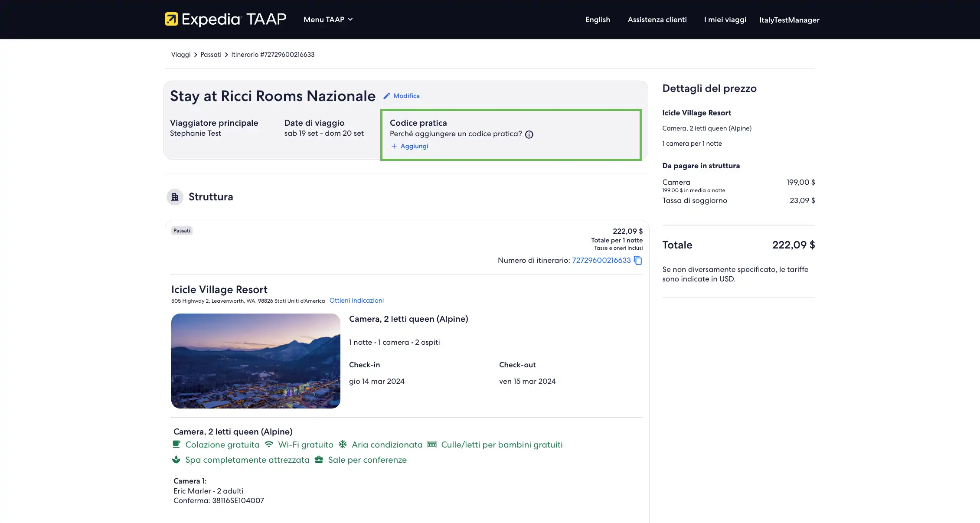
Task: Open info icon beside codice pratica question
Action: tap(529, 134)
